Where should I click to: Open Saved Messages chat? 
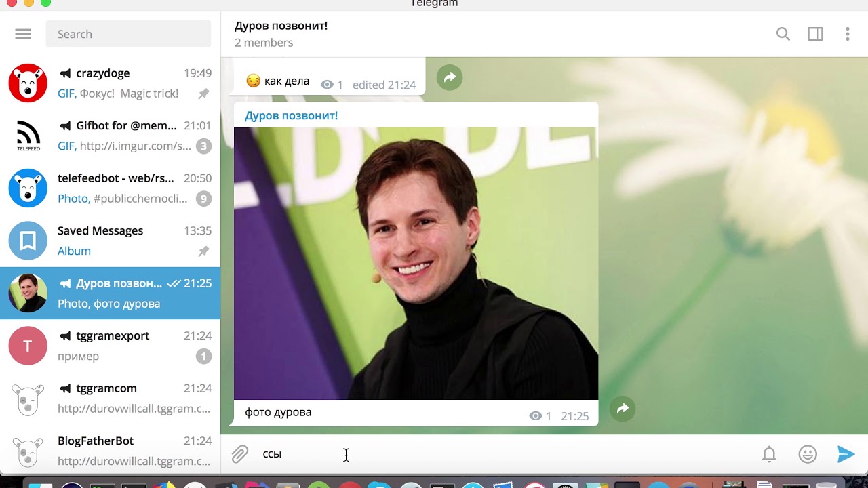pos(111,241)
